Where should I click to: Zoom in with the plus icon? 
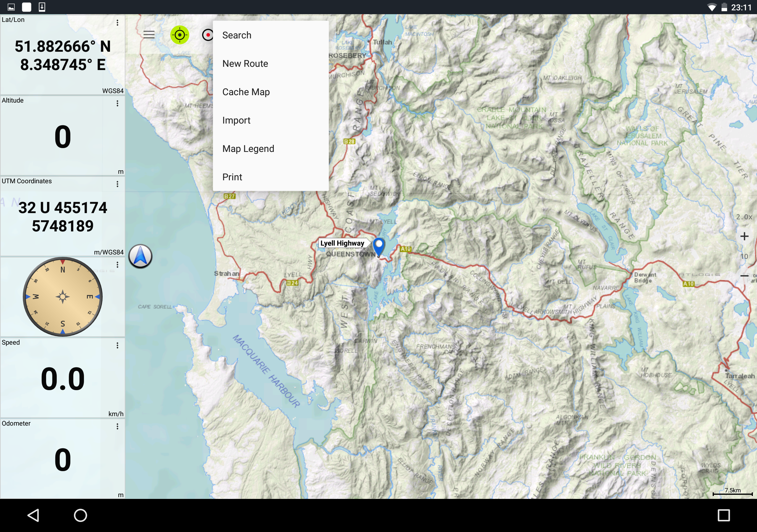[x=744, y=236]
